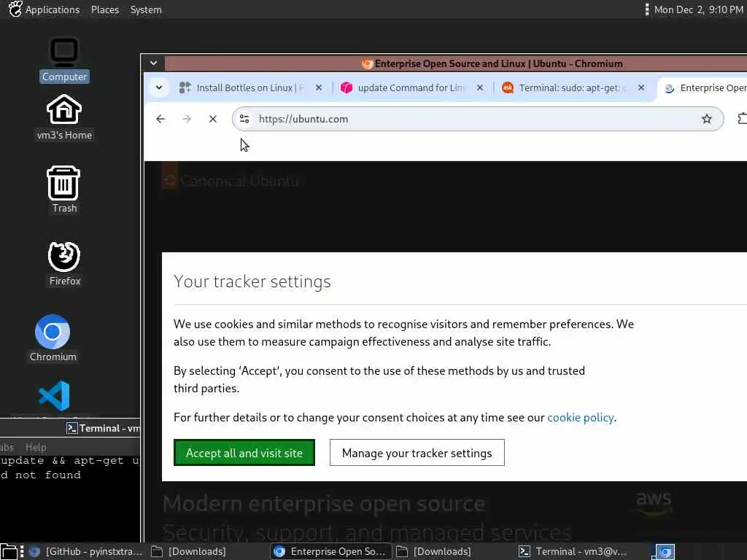Open the cookie policy link
The height and width of the screenshot is (560, 747).
(580, 418)
